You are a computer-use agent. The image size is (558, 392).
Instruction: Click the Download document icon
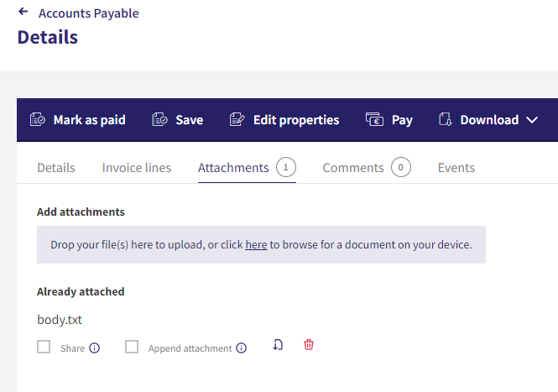(x=446, y=120)
